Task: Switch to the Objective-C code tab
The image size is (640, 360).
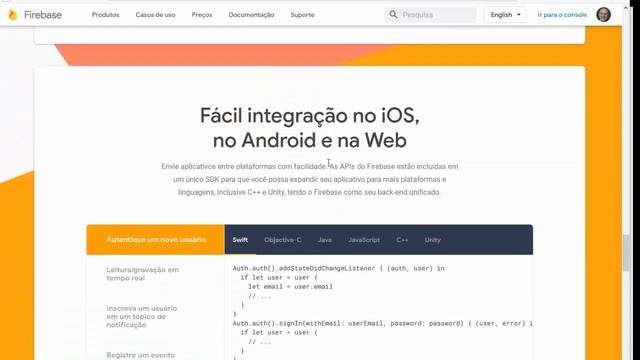Action: pos(282,240)
